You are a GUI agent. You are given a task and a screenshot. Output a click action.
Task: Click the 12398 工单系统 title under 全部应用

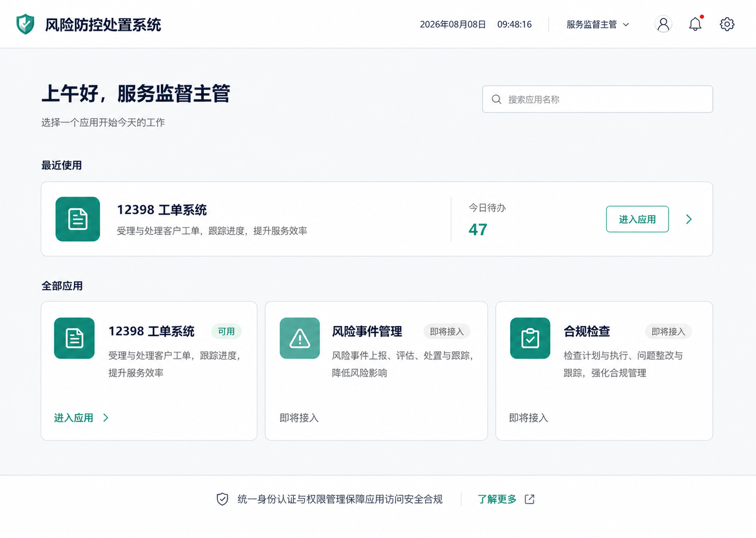point(152,332)
